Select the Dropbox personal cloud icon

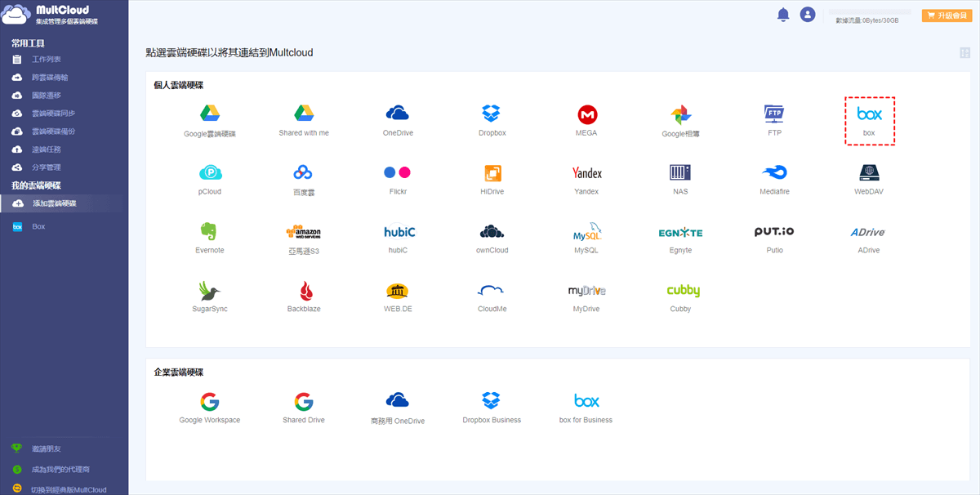point(492,114)
